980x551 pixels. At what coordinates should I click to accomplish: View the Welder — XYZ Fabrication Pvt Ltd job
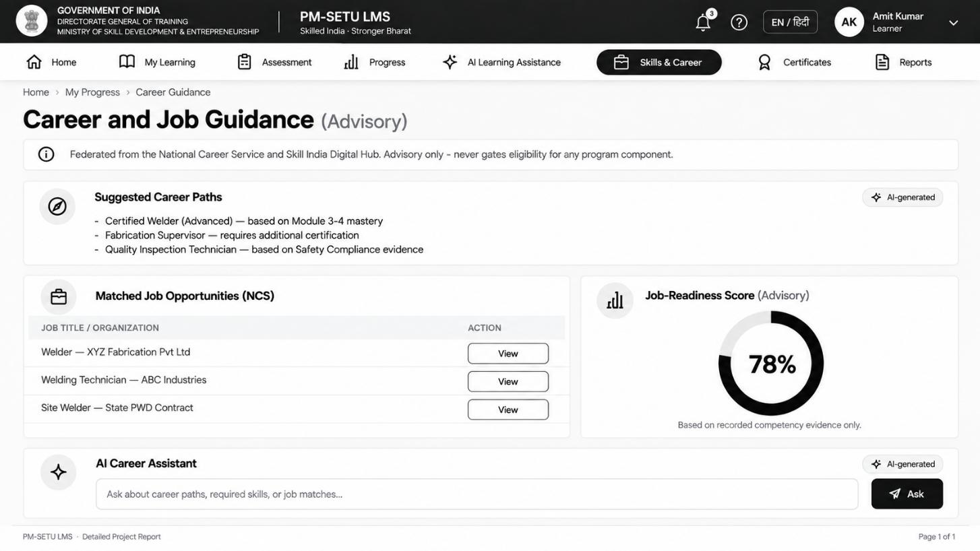point(508,354)
